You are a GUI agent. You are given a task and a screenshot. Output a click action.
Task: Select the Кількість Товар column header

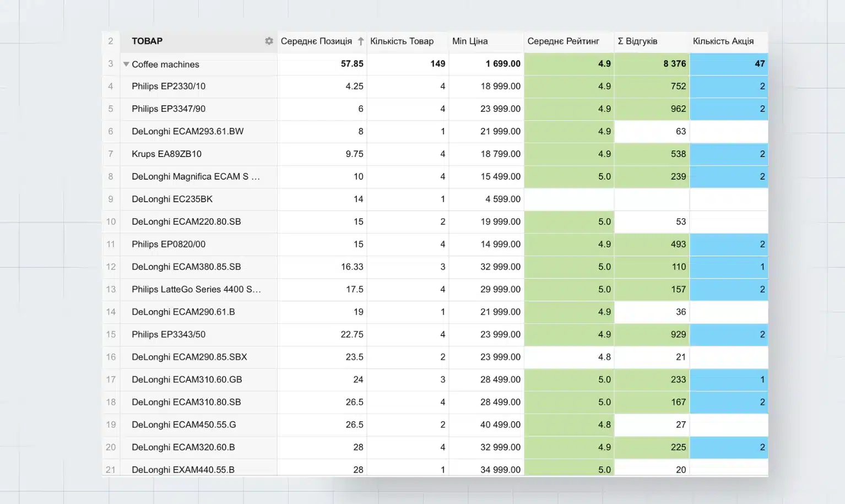[x=402, y=41]
